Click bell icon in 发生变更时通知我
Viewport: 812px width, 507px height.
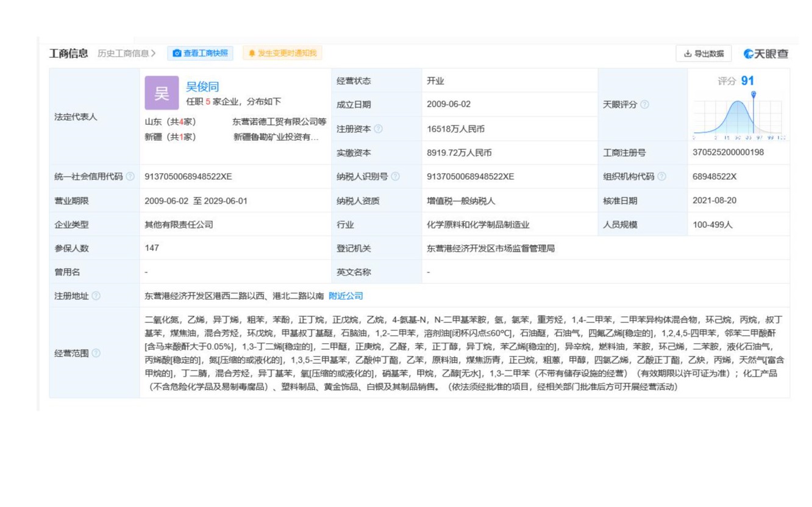pos(251,54)
